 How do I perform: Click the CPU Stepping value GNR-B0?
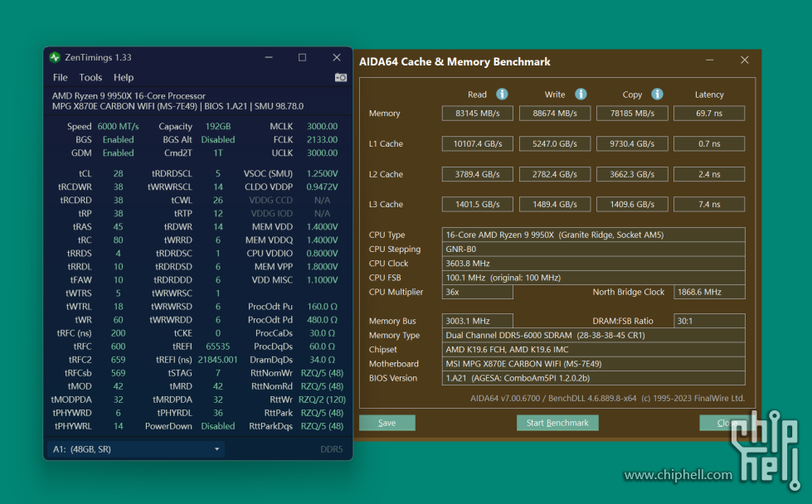(x=594, y=249)
